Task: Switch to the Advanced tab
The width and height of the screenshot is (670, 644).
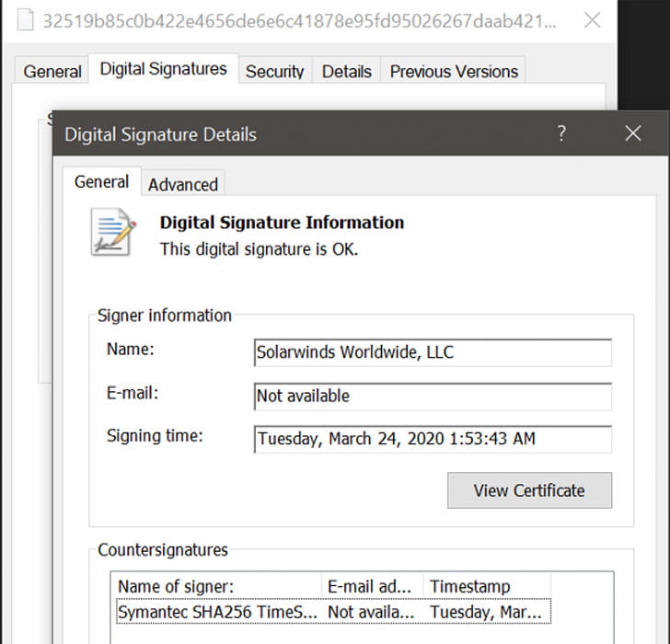Action: tap(183, 184)
